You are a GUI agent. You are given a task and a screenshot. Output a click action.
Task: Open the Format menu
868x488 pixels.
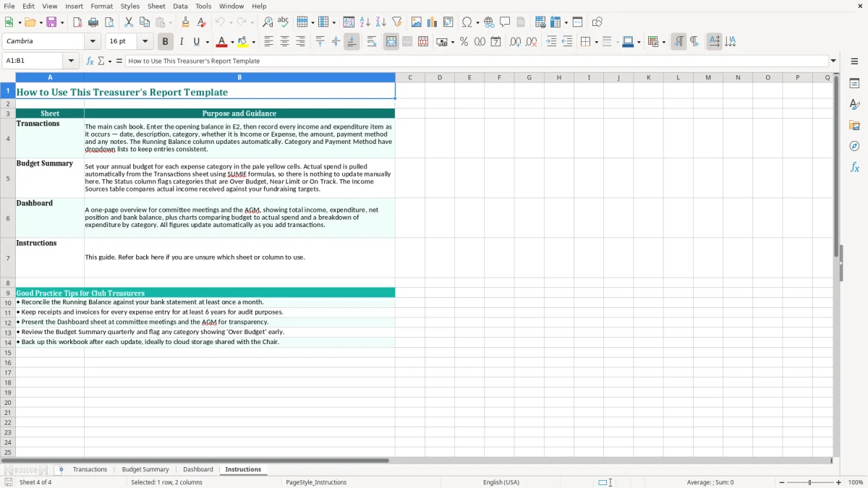click(101, 6)
